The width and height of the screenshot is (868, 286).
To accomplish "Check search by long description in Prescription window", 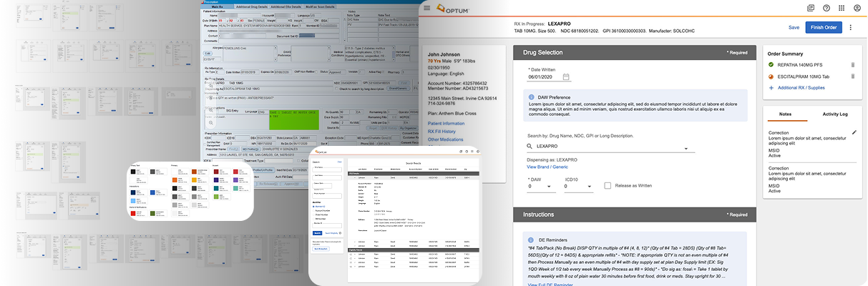I will click(x=335, y=89).
